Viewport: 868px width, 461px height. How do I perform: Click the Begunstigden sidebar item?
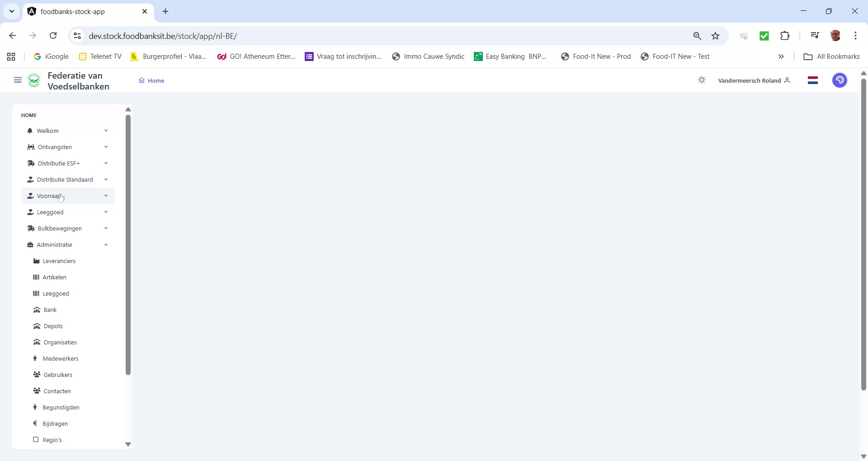click(x=61, y=407)
